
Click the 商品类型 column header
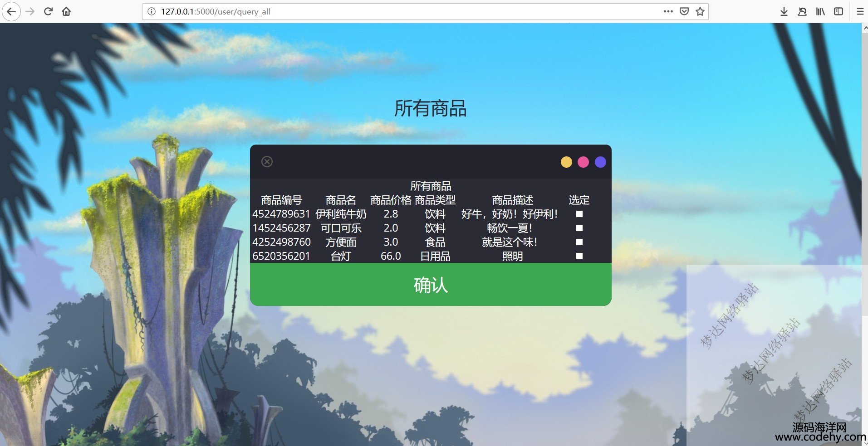click(435, 200)
